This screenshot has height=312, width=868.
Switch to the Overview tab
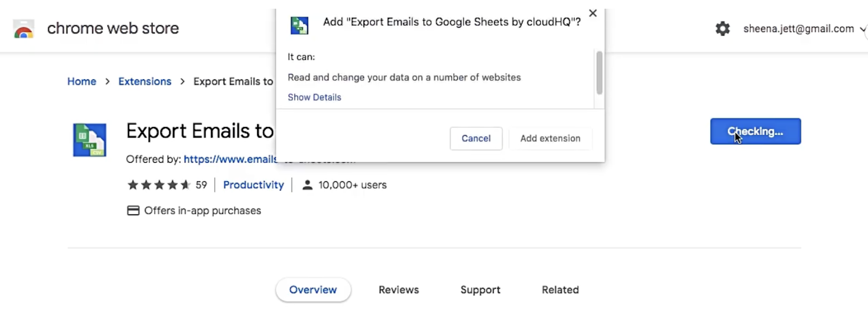pos(313,290)
